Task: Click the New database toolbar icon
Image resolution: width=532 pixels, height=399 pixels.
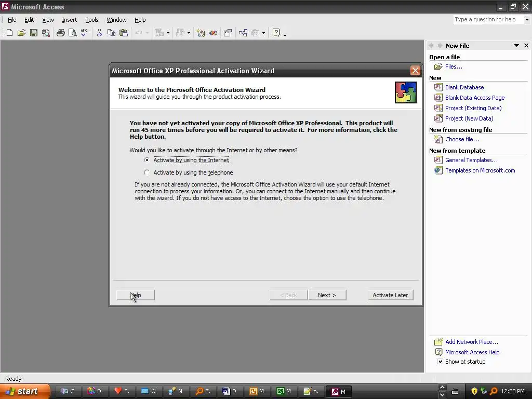Action: pos(9,33)
